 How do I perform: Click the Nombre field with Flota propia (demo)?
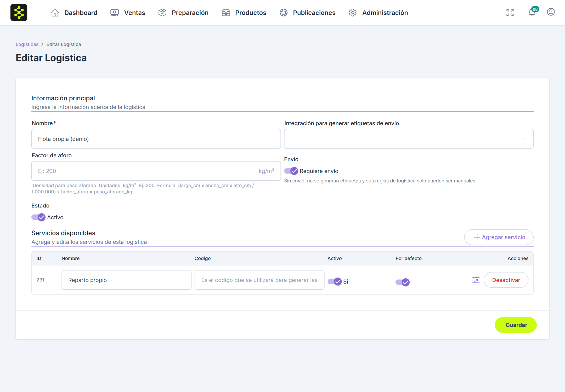coord(156,139)
